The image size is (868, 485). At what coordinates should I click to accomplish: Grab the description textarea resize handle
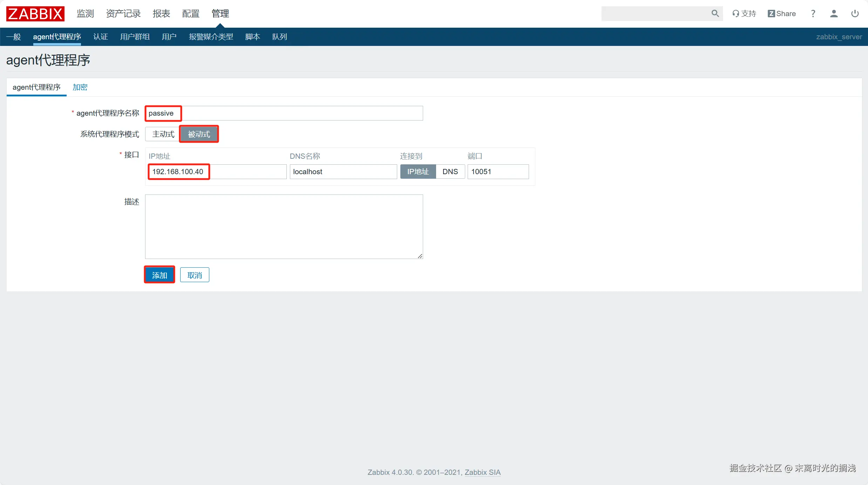(x=420, y=256)
